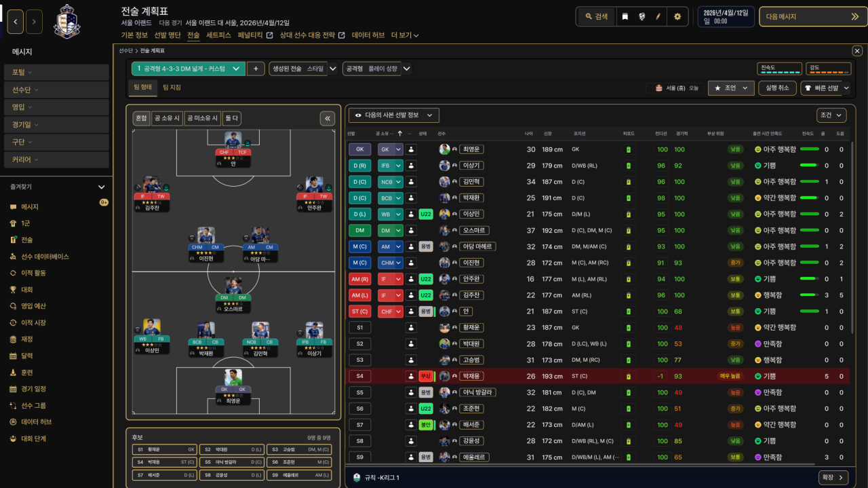Collapse the 즐겨찾기 favorites list
Image resolution: width=868 pixels, height=488 pixels.
point(102,187)
